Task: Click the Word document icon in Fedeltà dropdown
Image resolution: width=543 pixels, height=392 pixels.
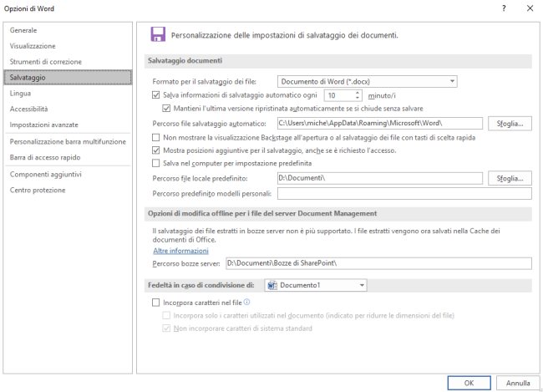Action: (272, 285)
